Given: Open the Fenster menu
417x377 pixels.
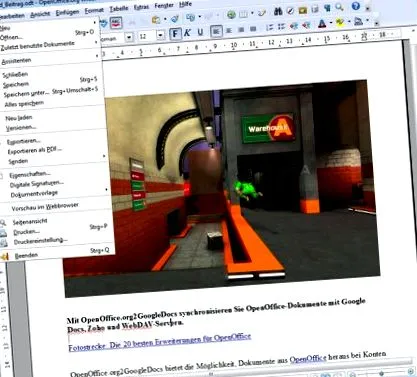Looking at the screenshot, I should coord(164,6).
